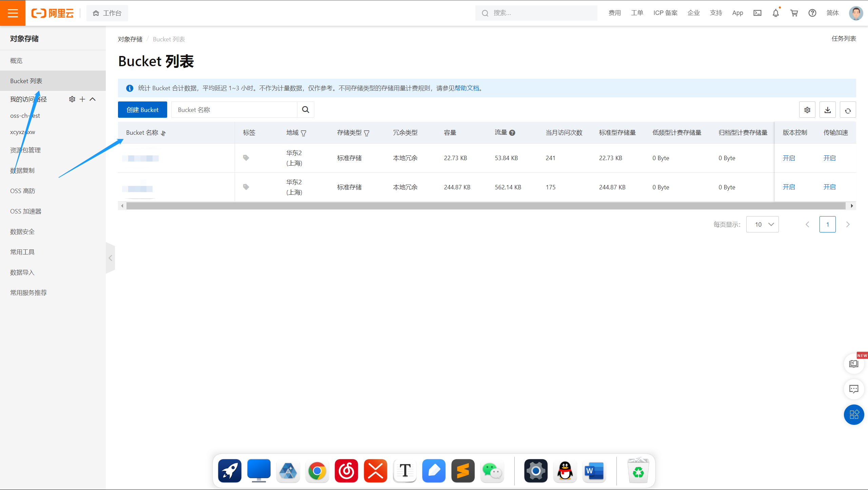Enable transfer acceleration for second bucket
The height and width of the screenshot is (490, 868).
[x=829, y=187]
